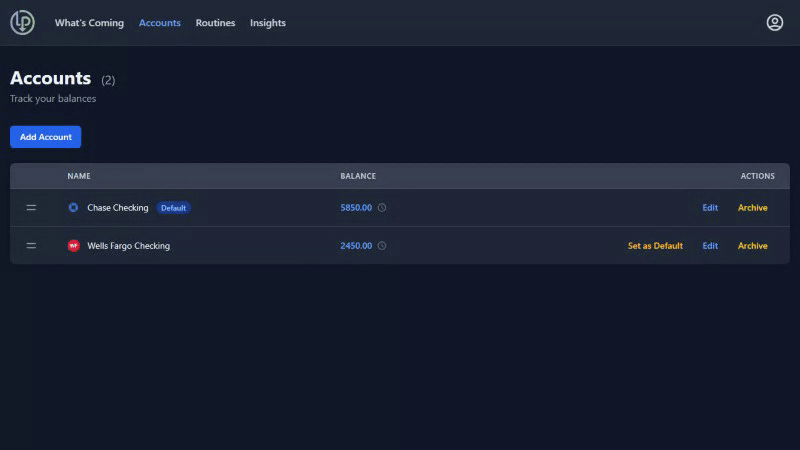The width and height of the screenshot is (800, 450).
Task: Click the 5850.00 balance value
Action: (x=356, y=208)
